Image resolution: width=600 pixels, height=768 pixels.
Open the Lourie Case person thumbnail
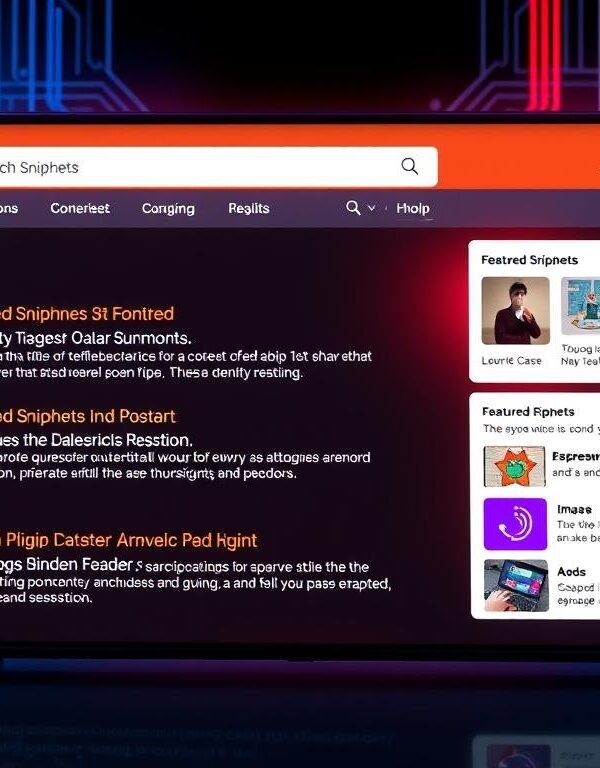pos(515,311)
